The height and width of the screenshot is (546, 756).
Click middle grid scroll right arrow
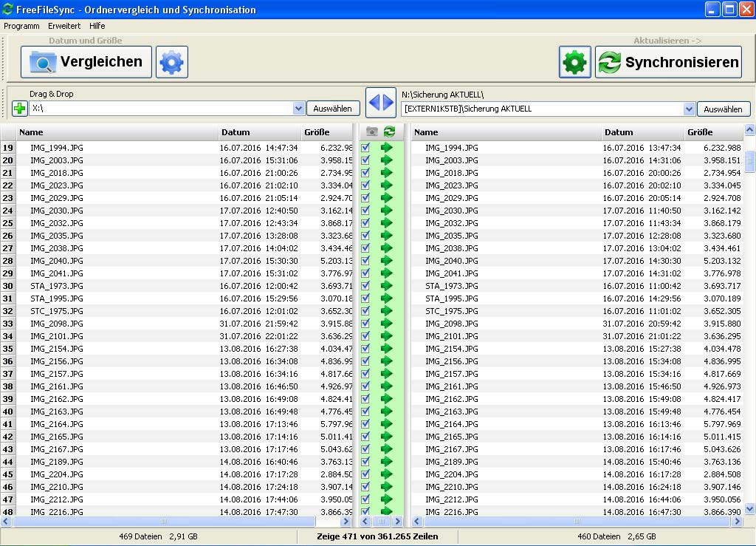pyautogui.click(x=397, y=522)
